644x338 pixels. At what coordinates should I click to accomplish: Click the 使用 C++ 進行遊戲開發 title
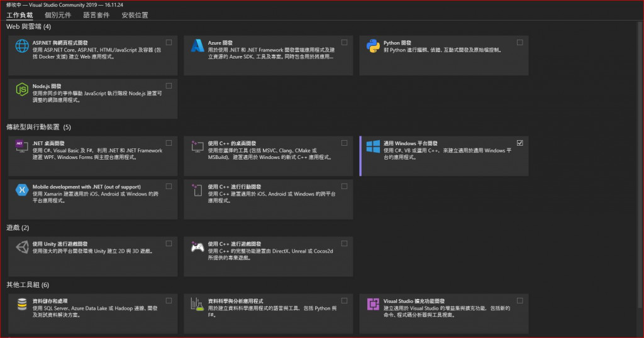click(234, 244)
